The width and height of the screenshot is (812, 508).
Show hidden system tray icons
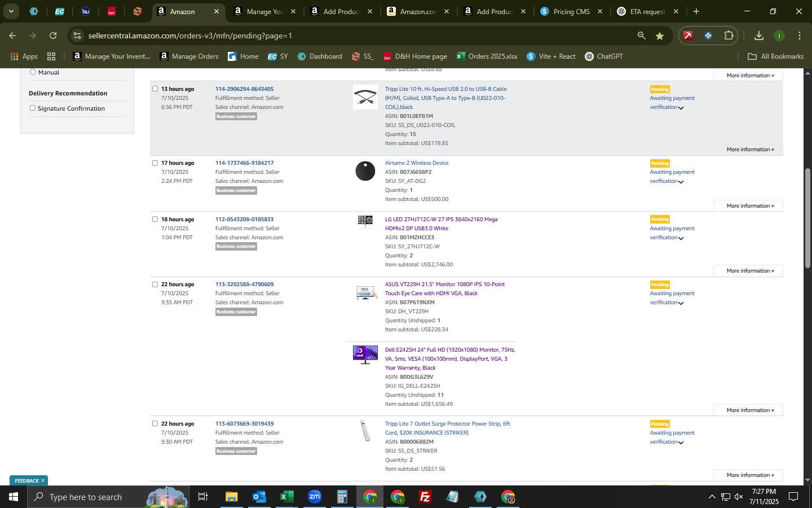coord(712,497)
